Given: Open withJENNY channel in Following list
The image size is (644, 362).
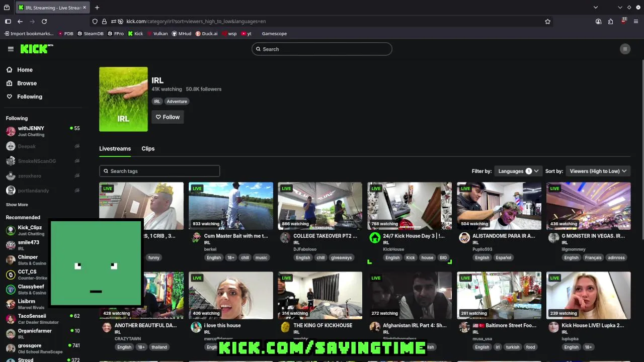Looking at the screenshot, I should (43, 131).
